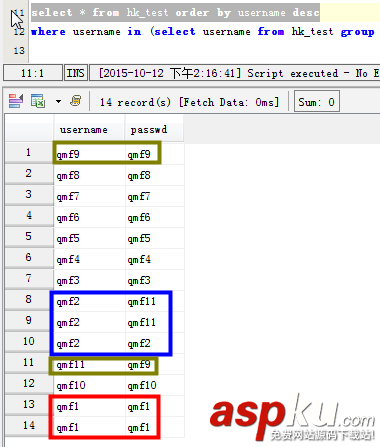The height and width of the screenshot is (447, 380).
Task: Click the INS insert mode indicator
Action: click(76, 73)
